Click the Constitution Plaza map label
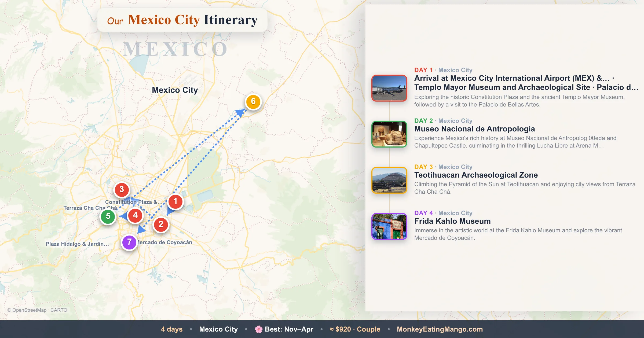 [133, 202]
